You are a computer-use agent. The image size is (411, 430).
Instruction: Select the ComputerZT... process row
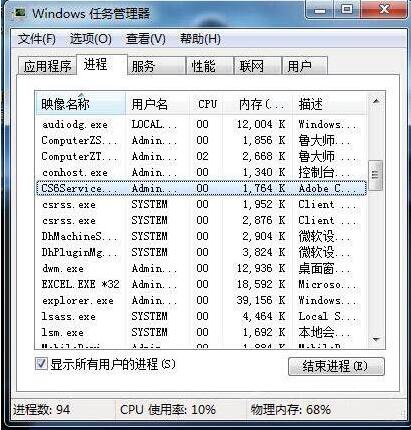pos(201,156)
